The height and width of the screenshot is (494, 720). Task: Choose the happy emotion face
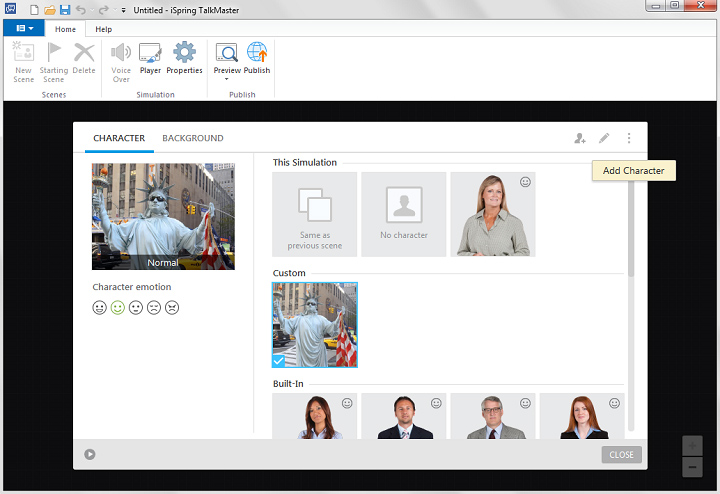[x=99, y=308]
